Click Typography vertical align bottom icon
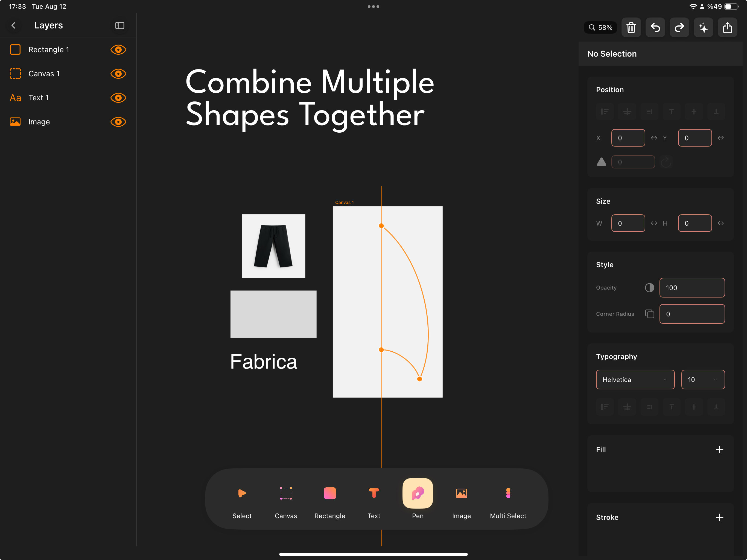Viewport: 747px width, 560px height. point(716,407)
